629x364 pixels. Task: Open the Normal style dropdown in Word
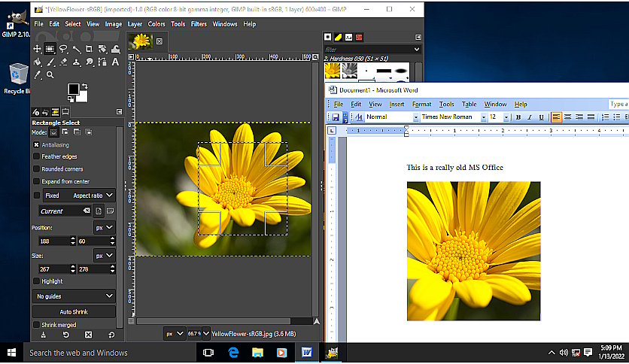click(x=415, y=117)
